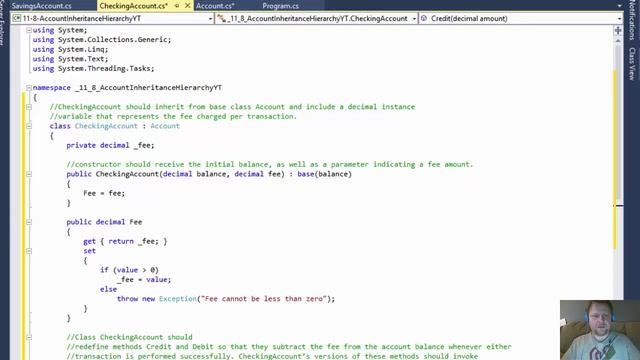Open the Server Explorer side tab
The height and width of the screenshot is (360, 640).
pos(2,24)
